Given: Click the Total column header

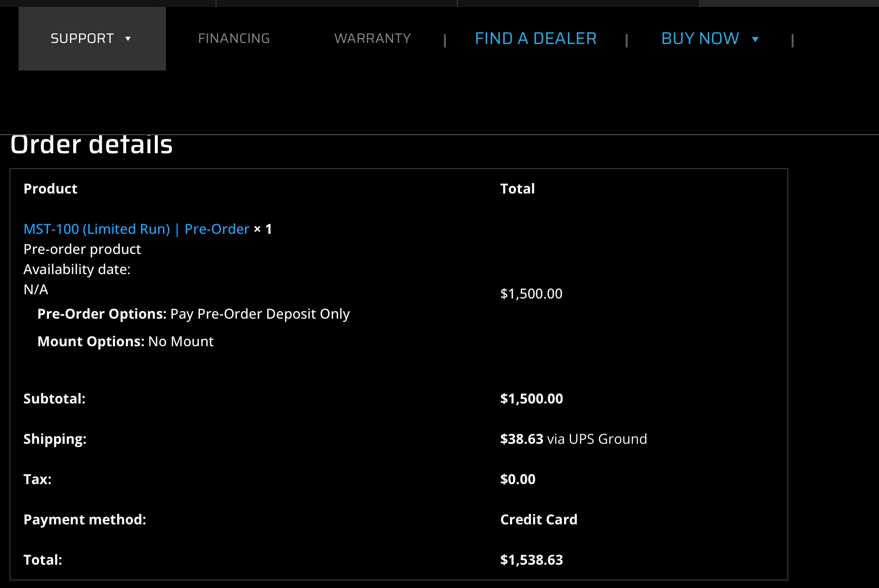Looking at the screenshot, I should [x=517, y=189].
